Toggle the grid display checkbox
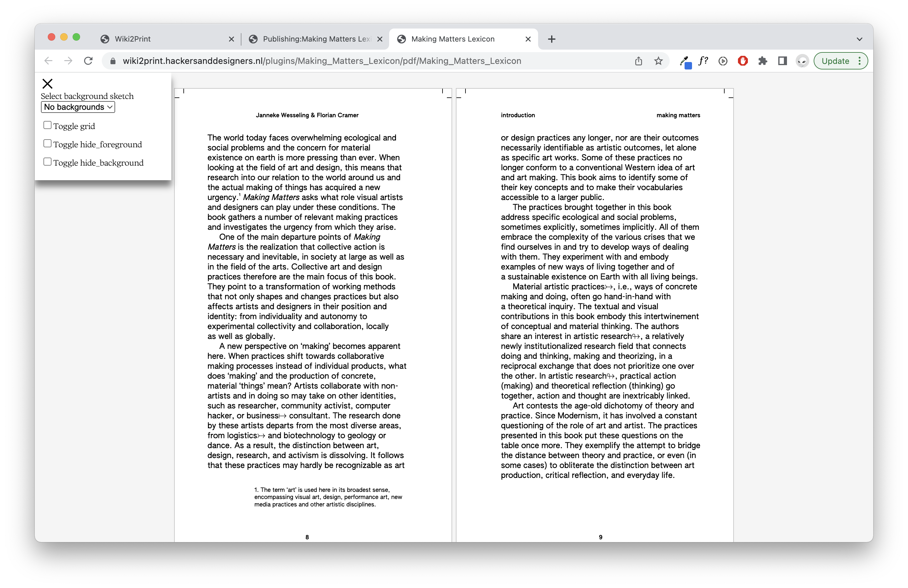The width and height of the screenshot is (908, 588). click(x=47, y=125)
